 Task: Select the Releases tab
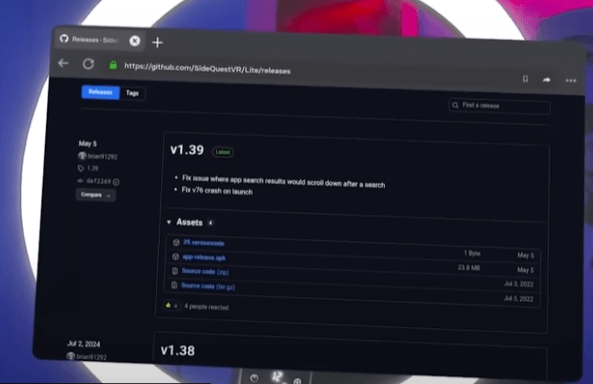[101, 92]
